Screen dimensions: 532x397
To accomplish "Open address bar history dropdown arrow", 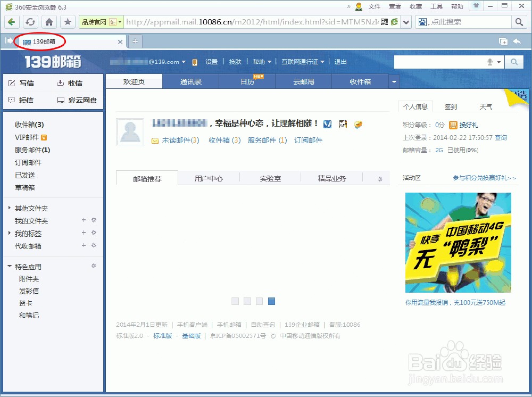I will point(406,22).
